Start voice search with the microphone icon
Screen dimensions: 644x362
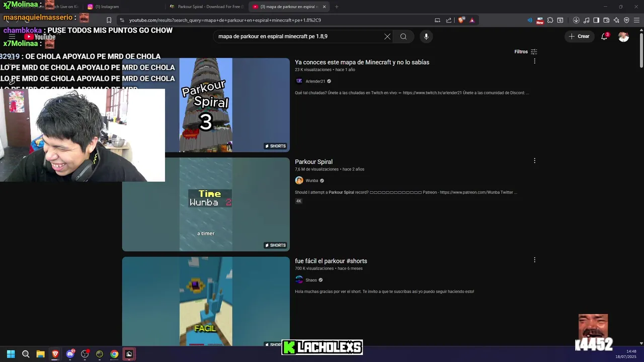pos(426,36)
